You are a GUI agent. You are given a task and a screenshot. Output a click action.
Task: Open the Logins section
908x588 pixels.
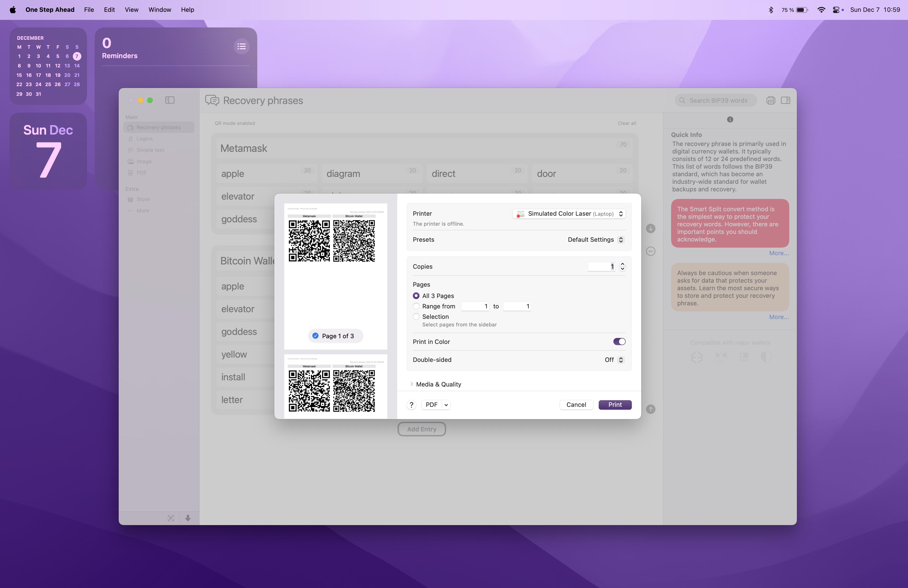(x=144, y=139)
